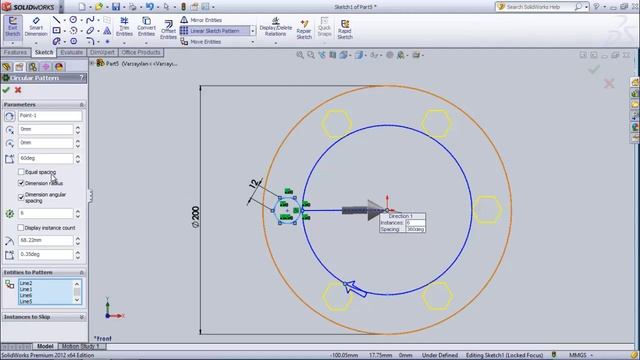The image size is (640, 360).
Task: Select the Circle sketch tool
Action: pos(73,20)
